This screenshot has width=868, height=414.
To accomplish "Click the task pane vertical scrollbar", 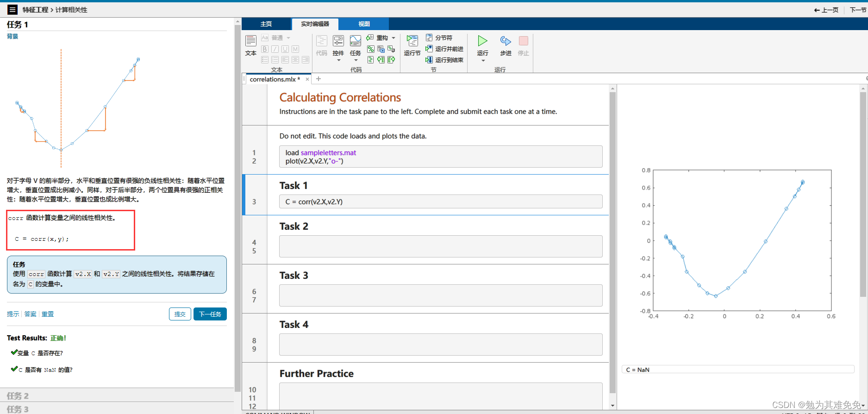I will [237, 207].
